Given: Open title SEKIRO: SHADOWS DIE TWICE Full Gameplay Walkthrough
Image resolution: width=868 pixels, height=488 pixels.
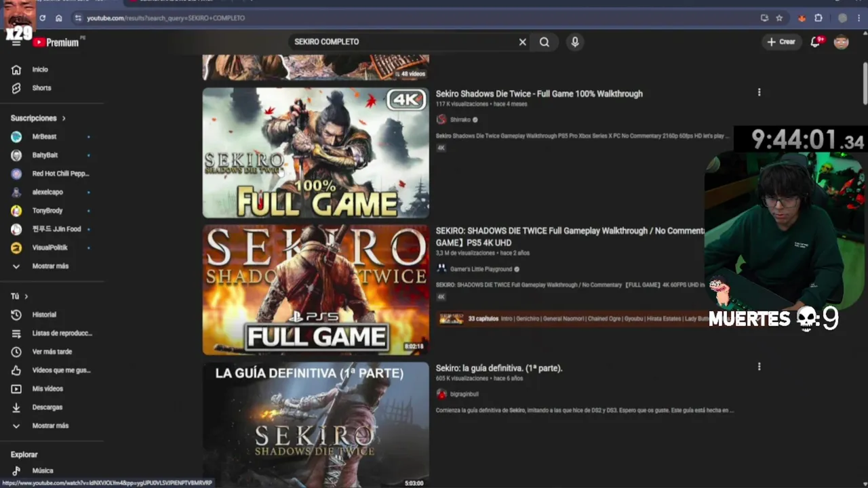Looking at the screenshot, I should click(570, 237).
